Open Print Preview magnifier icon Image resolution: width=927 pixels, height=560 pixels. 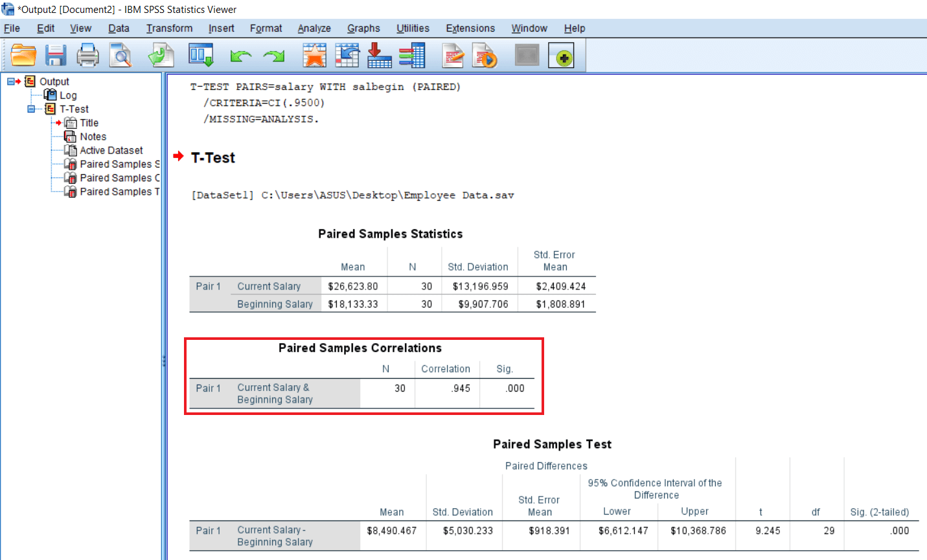[x=120, y=56]
